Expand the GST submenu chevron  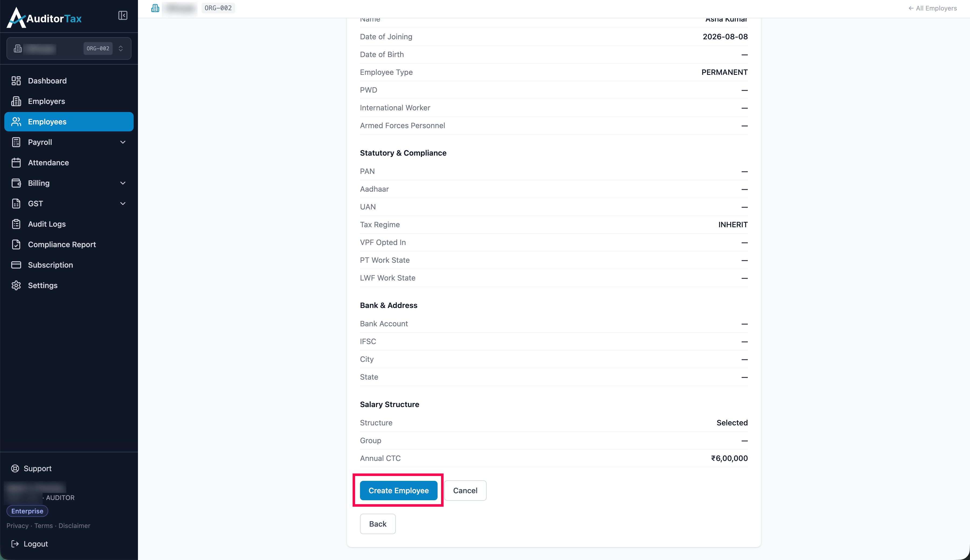[x=123, y=204]
